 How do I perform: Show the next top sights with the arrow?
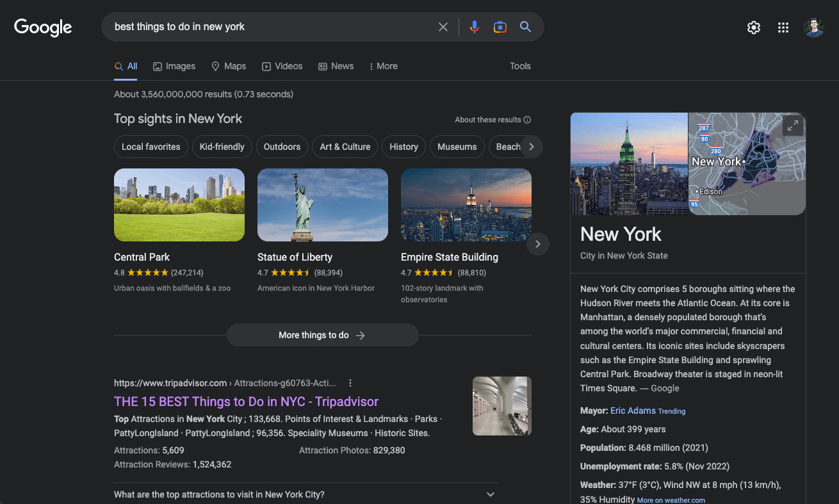[538, 244]
